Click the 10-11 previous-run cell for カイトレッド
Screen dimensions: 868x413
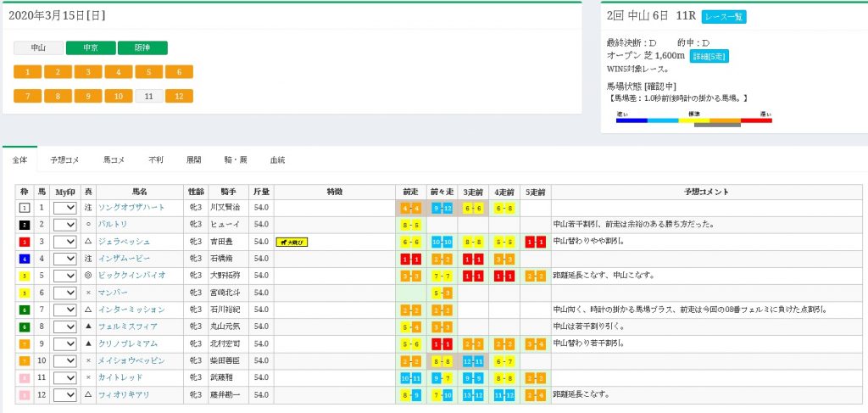click(x=410, y=377)
